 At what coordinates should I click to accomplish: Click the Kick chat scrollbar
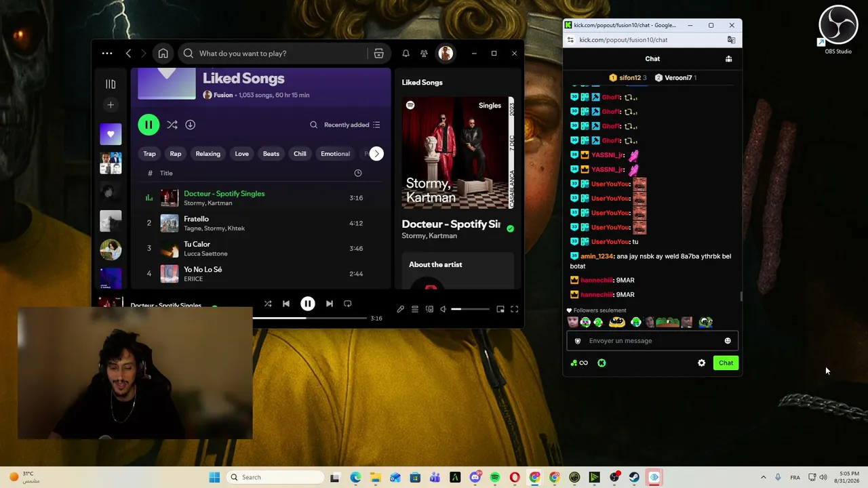[x=741, y=296]
